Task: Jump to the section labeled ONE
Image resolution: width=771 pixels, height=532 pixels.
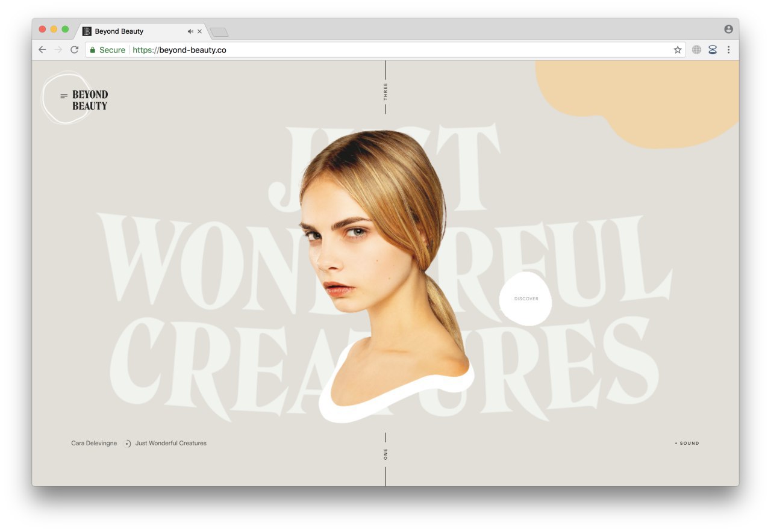Action: tap(385, 454)
